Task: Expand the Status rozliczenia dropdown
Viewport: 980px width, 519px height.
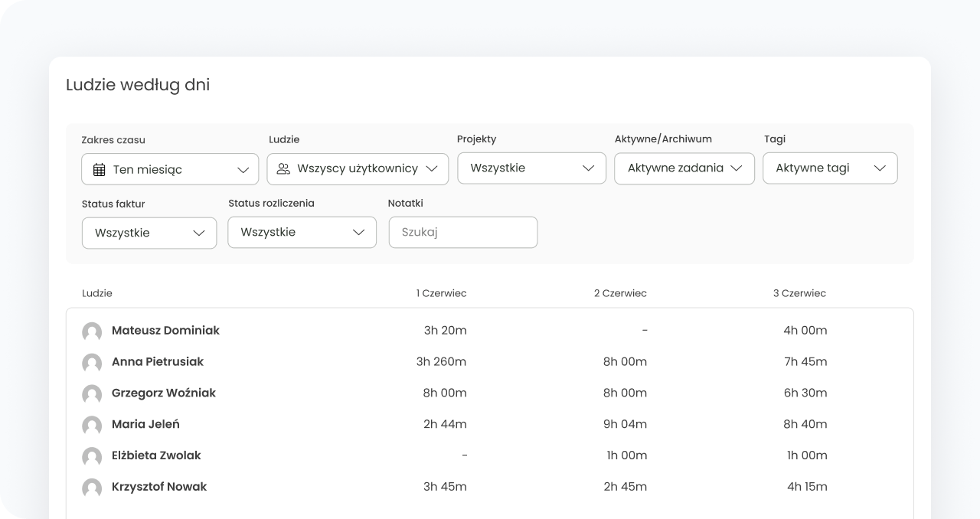Action: click(302, 232)
